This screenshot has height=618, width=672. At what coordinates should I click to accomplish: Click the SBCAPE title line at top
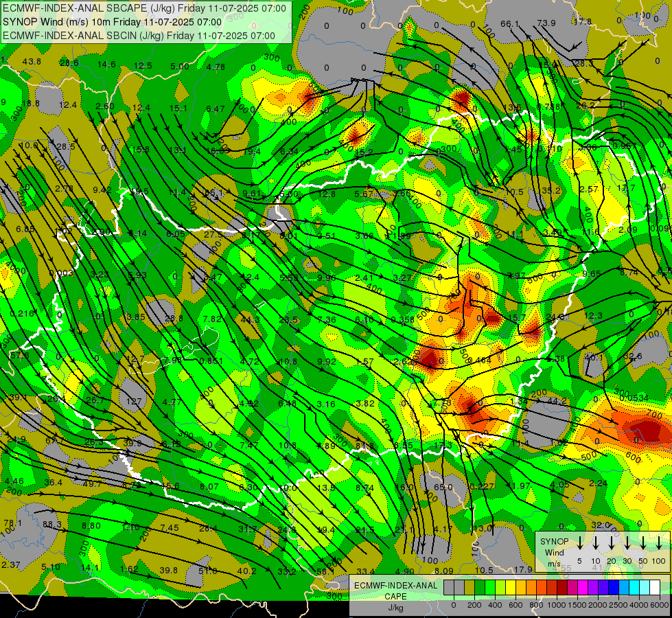(x=144, y=8)
